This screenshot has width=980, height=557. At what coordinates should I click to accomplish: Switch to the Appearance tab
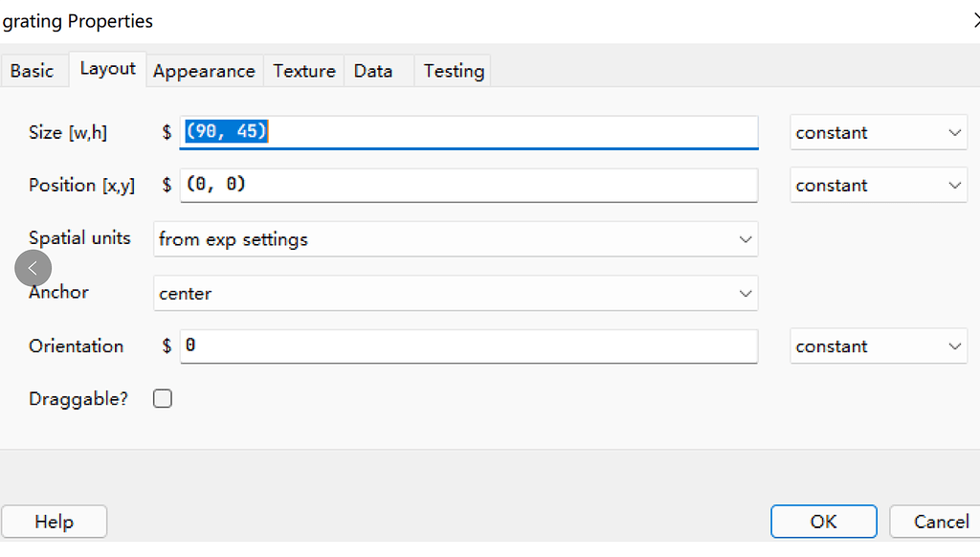tap(204, 71)
